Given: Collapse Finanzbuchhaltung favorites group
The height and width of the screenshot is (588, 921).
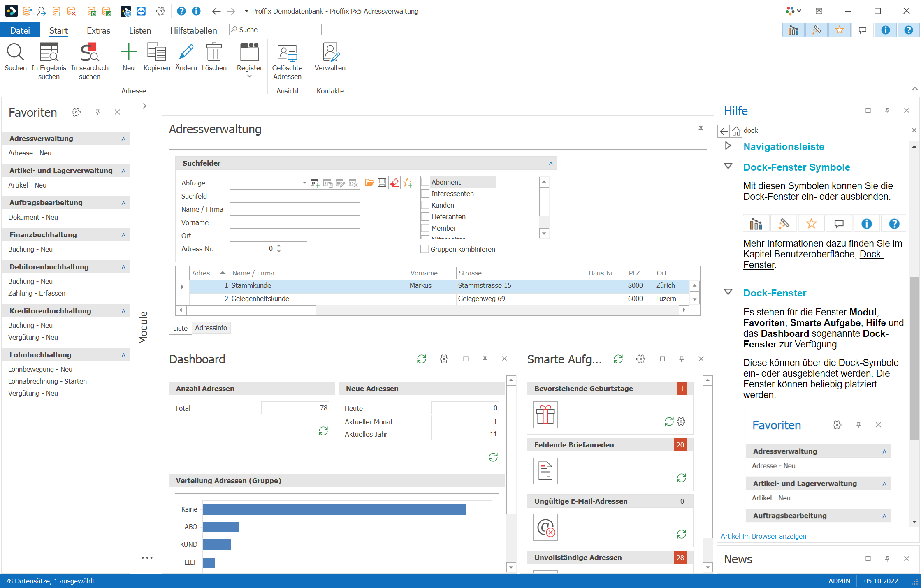Looking at the screenshot, I should pyautogui.click(x=123, y=235).
